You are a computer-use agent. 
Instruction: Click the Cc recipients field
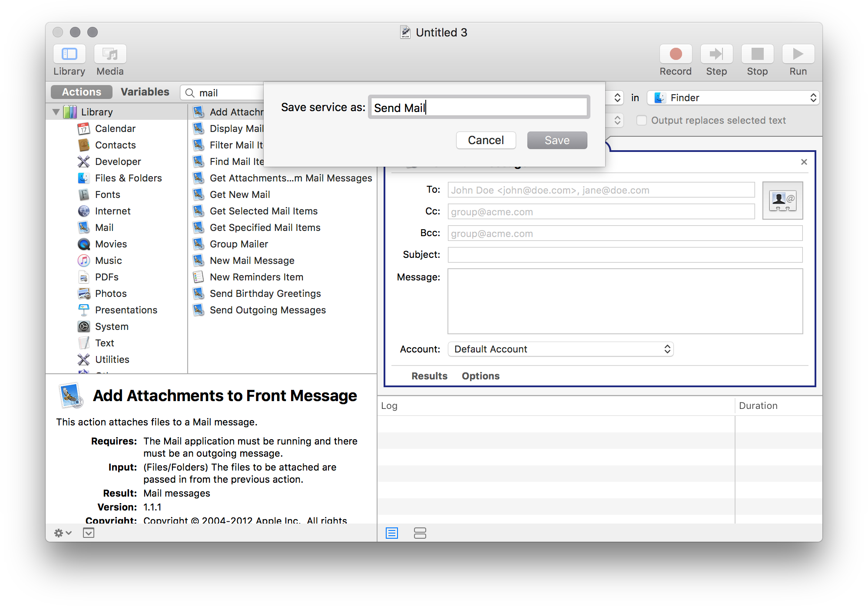point(601,212)
